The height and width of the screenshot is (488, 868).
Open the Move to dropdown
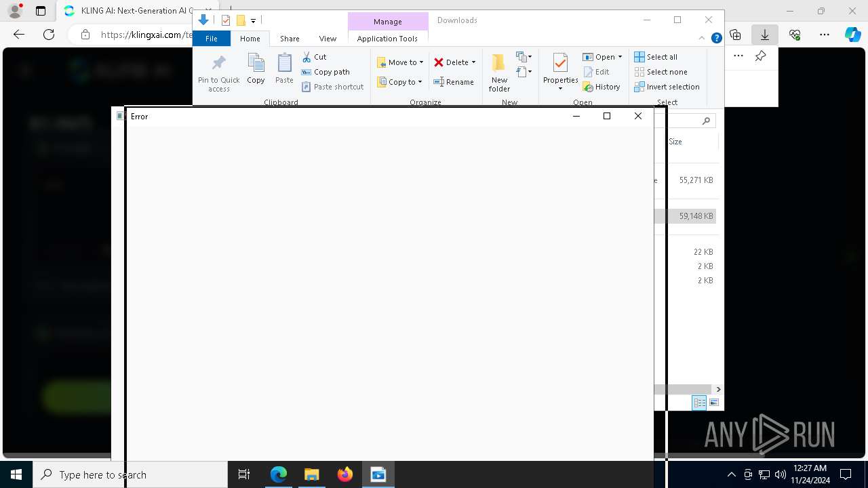(400, 62)
